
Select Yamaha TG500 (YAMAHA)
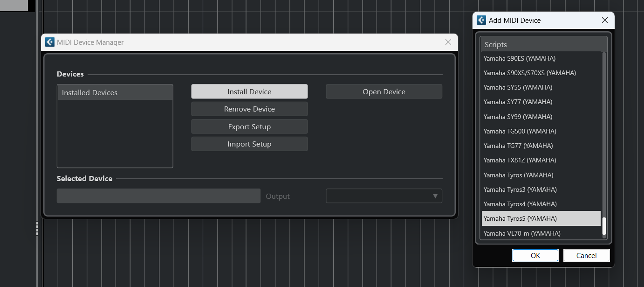[541, 131]
